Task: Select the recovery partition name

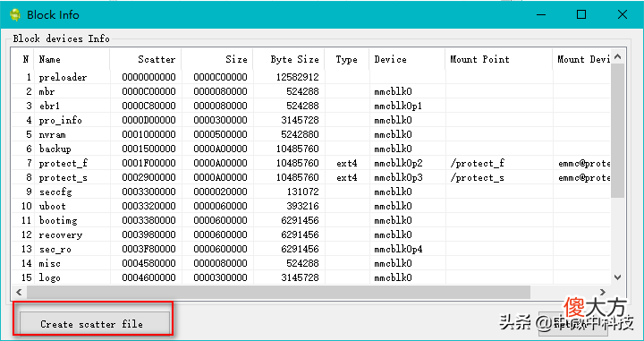Action: [61, 234]
